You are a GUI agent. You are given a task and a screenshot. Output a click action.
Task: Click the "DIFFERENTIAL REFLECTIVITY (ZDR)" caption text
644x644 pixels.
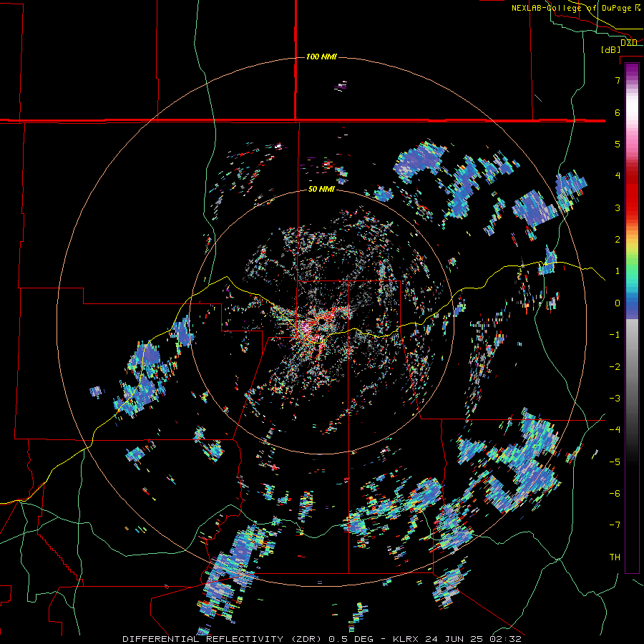(223, 639)
